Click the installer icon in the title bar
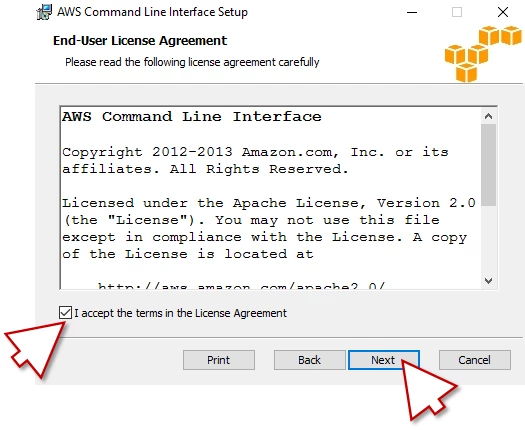Screen dimensions: 525x430 pyautogui.click(x=44, y=12)
